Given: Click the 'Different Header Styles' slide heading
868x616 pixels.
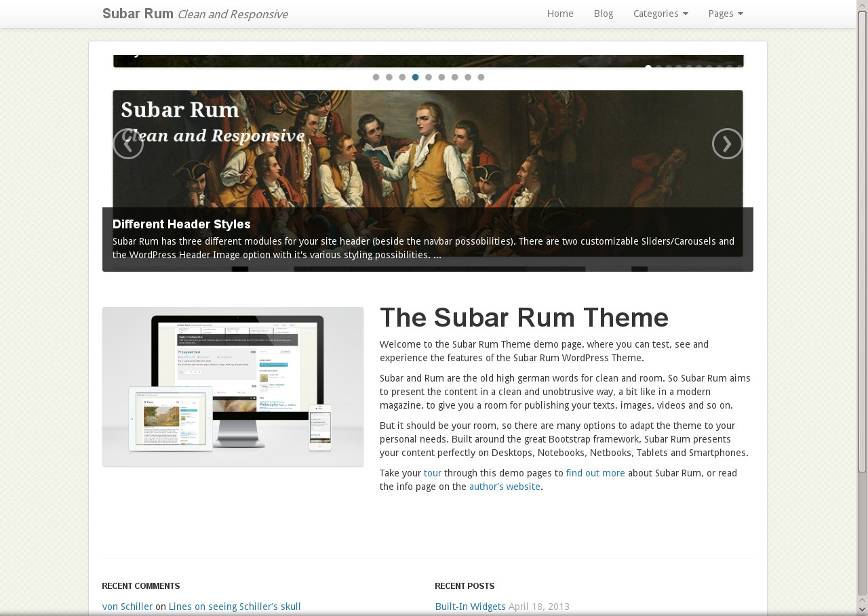Looking at the screenshot, I should click(182, 224).
